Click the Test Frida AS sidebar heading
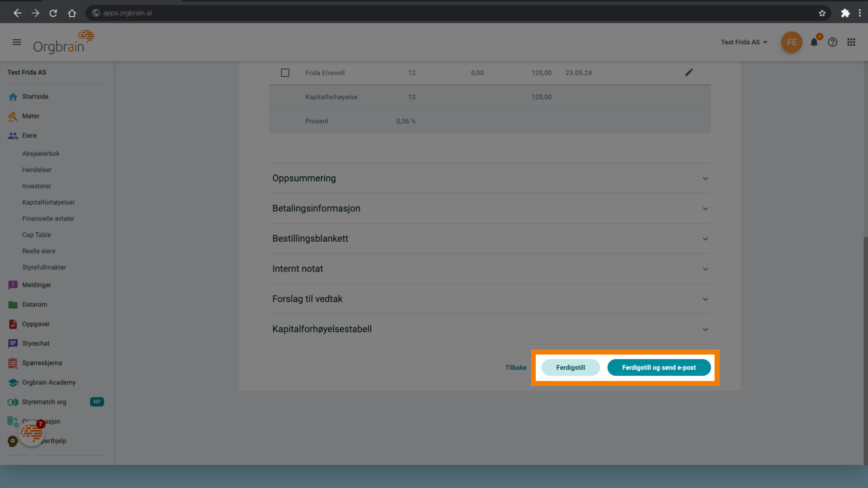868x488 pixels. click(27, 72)
